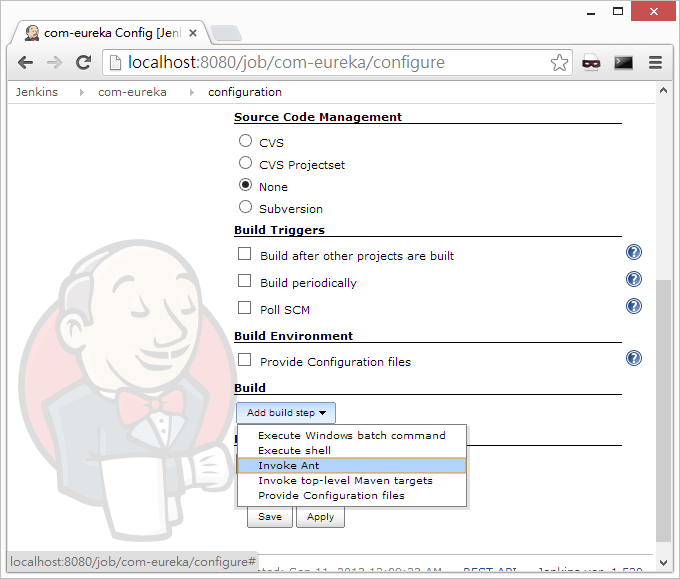Click the Apply button
This screenshot has width=680, height=579.
coord(320,517)
